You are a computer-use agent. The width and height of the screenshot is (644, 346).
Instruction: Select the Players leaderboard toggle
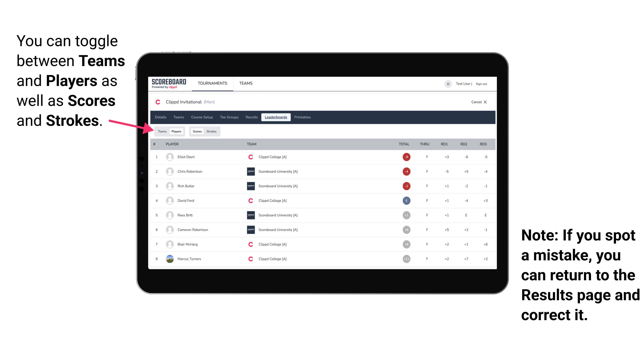click(x=177, y=131)
